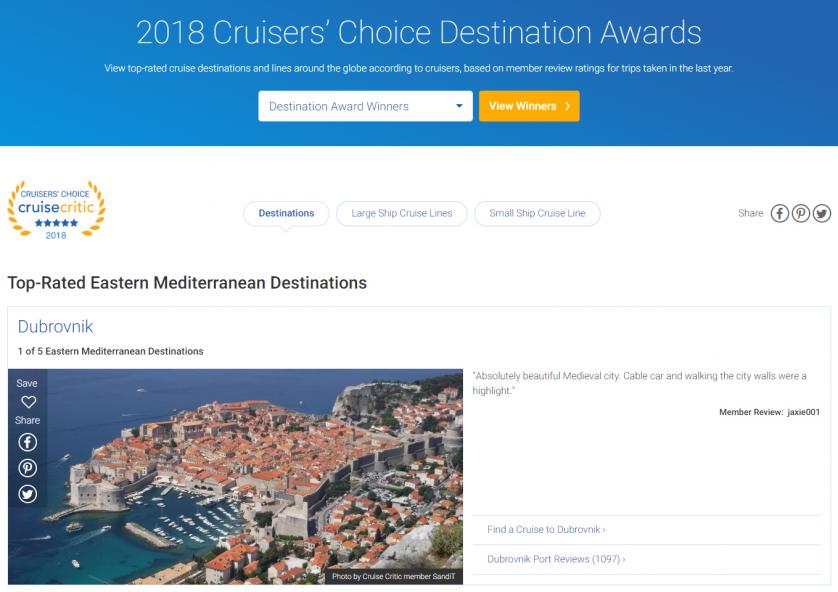838x592 pixels.
Task: Click the Twitter share icon in header
Action: [x=822, y=213]
